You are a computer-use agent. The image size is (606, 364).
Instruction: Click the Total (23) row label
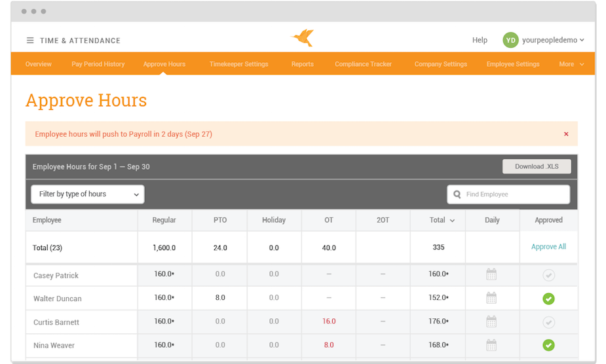click(x=47, y=247)
